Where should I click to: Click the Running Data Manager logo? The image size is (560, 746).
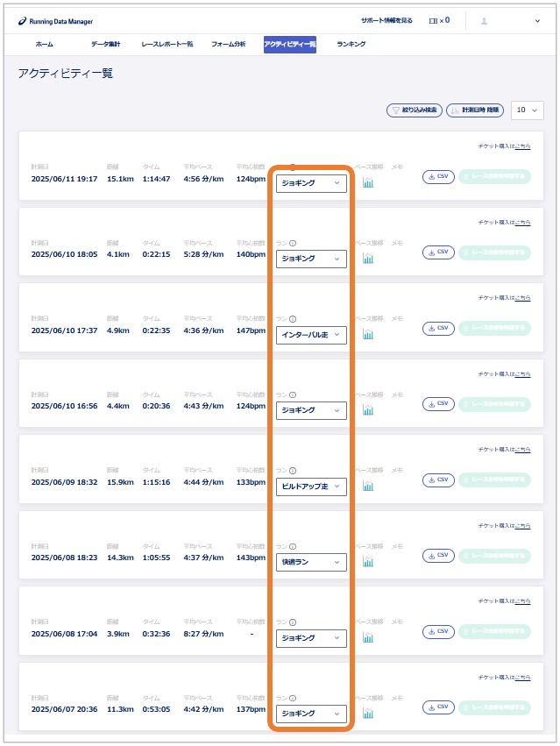point(55,20)
